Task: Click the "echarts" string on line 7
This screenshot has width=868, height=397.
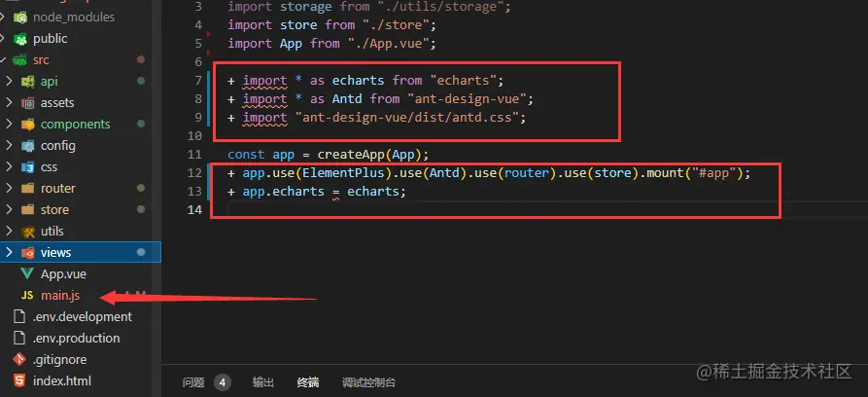Action: coord(463,81)
